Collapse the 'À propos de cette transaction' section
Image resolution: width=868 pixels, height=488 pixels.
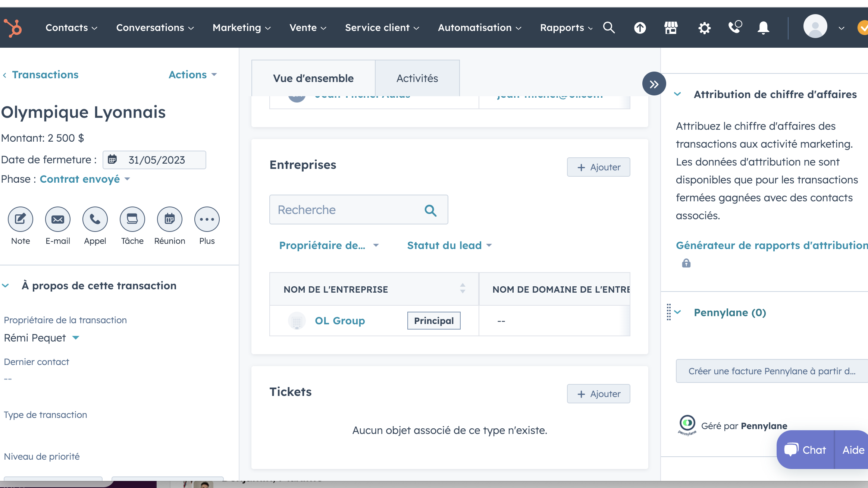point(5,286)
